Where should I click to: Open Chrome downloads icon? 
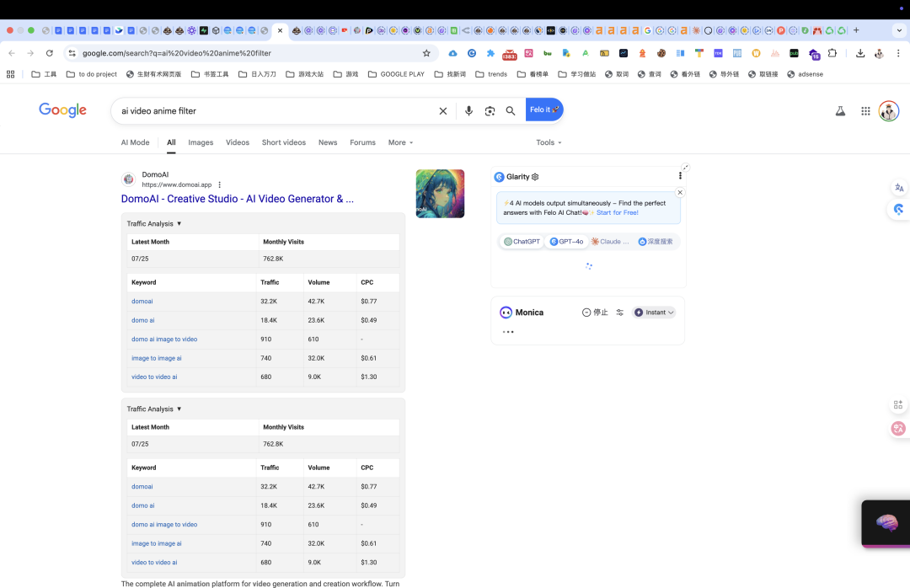point(860,53)
